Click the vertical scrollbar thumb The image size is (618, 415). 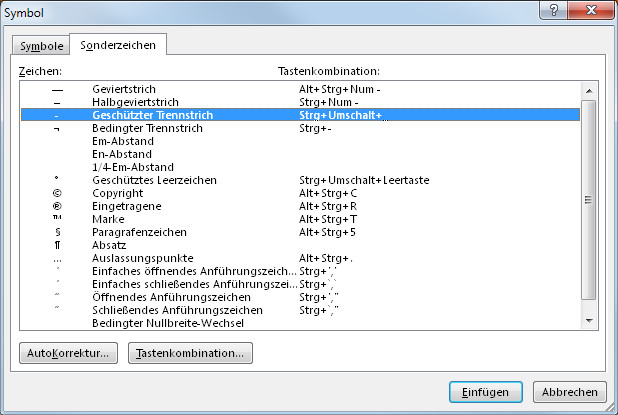point(588,200)
